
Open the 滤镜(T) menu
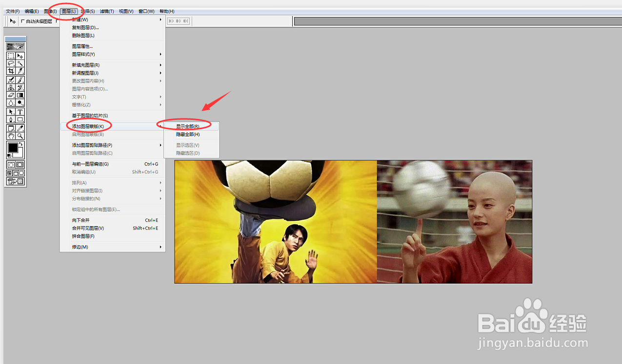click(x=107, y=11)
